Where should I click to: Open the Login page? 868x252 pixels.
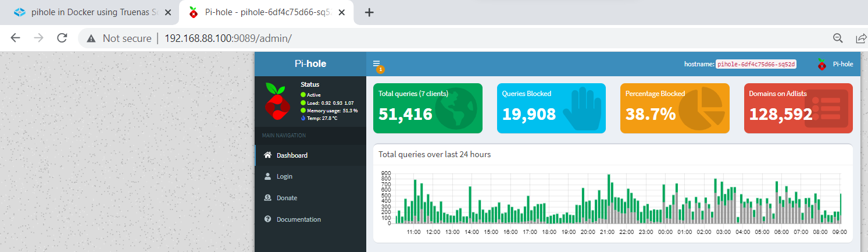[310, 176]
